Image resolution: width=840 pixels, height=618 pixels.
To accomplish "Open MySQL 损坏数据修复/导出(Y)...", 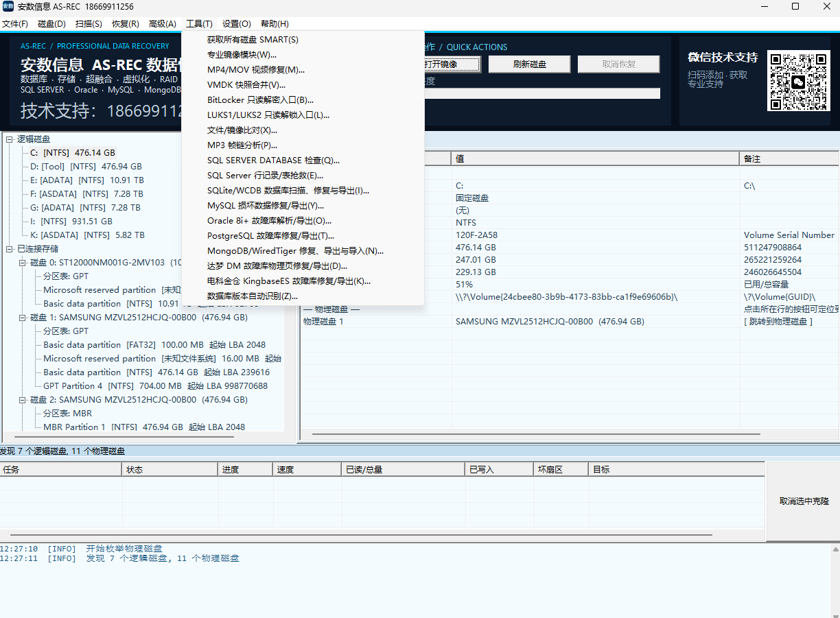I will 303,206.
